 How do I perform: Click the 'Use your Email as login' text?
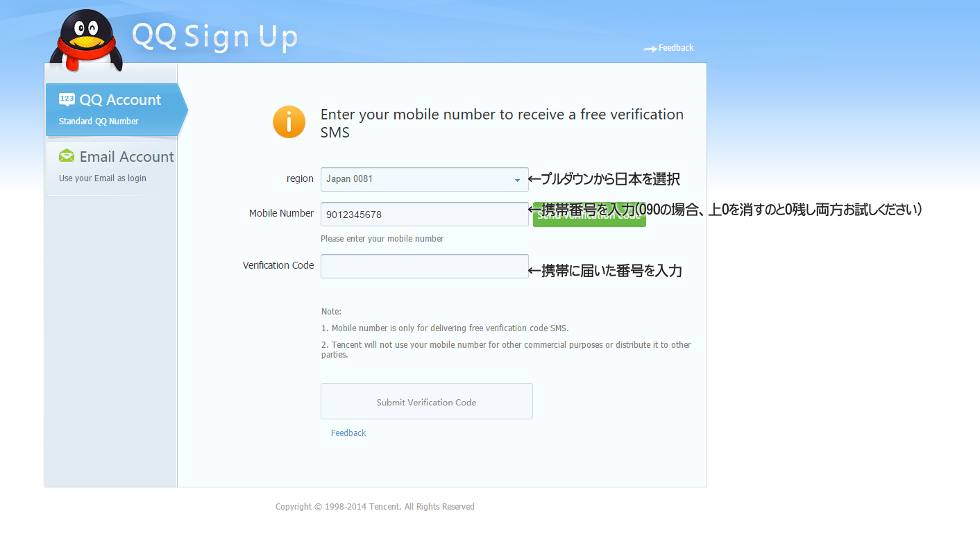103,178
